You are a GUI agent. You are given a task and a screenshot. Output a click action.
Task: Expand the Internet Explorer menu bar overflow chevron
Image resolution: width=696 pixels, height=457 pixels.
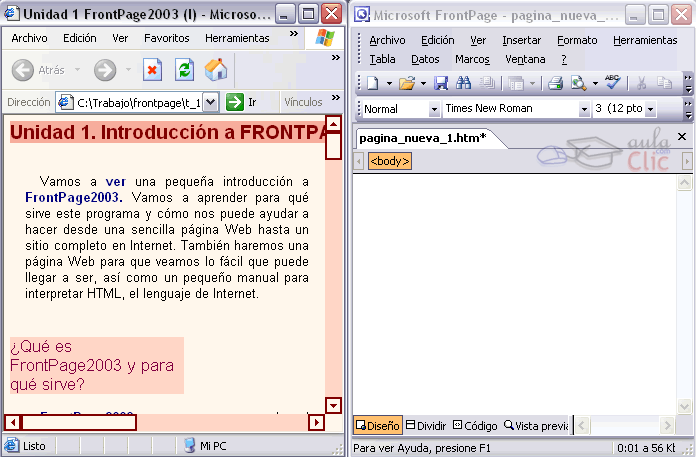294,34
